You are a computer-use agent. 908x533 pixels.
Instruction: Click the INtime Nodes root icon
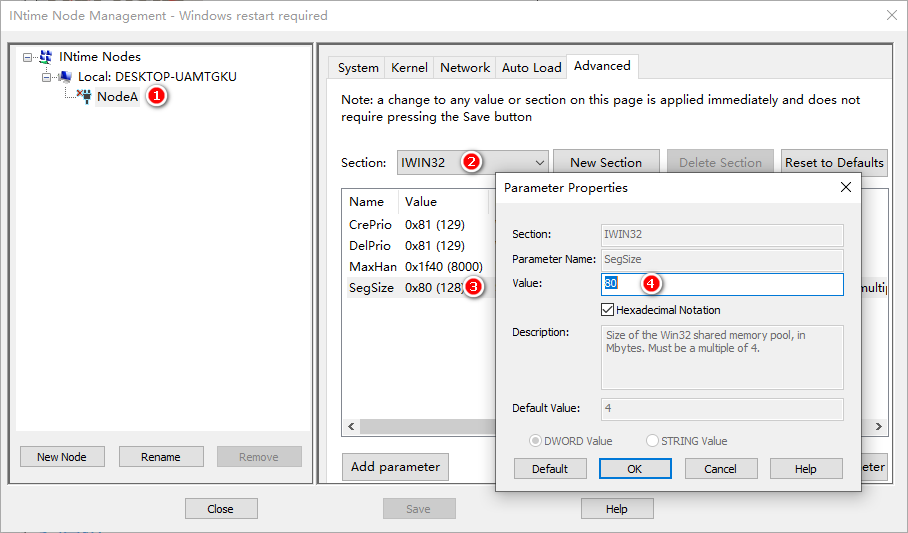(46, 57)
